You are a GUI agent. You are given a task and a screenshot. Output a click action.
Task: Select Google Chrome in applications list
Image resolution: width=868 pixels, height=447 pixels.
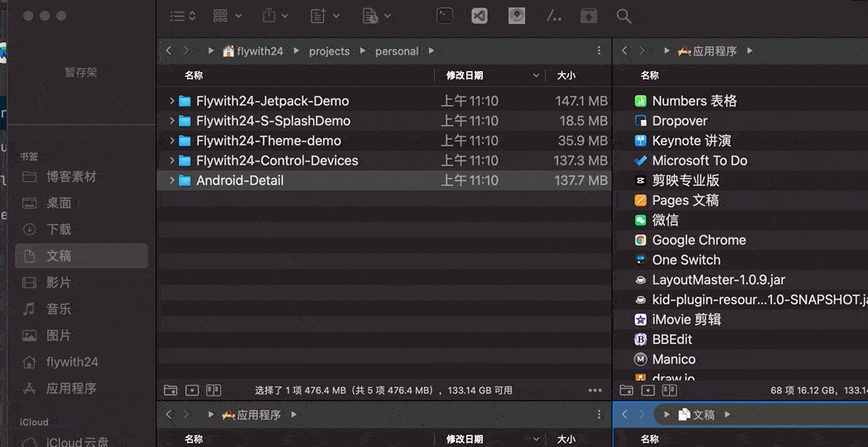(699, 240)
